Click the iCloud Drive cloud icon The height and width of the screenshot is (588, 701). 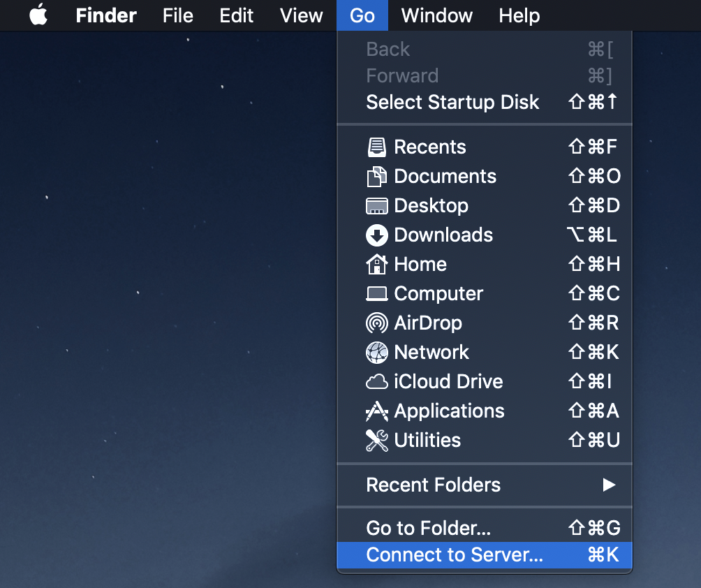377,382
